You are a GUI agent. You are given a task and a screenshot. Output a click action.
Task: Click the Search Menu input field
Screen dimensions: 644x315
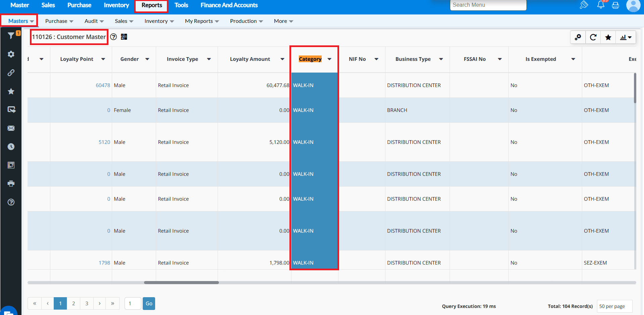coord(488,5)
